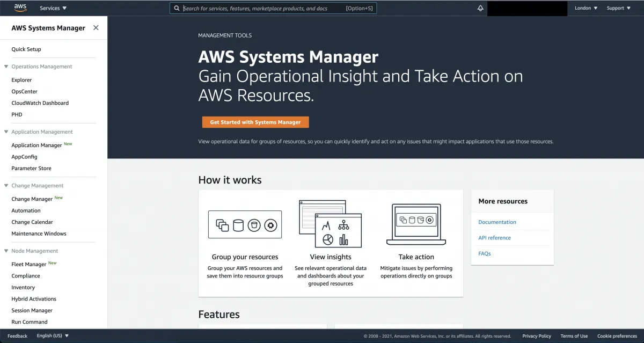Go to AppConfig
Viewport: 644px width, 343px height.
[x=24, y=157]
